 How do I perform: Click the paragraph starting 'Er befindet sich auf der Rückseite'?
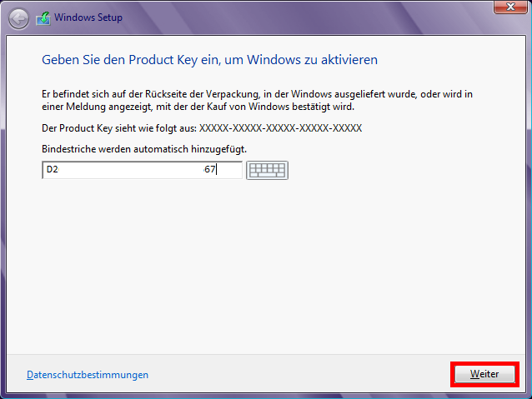click(257, 100)
